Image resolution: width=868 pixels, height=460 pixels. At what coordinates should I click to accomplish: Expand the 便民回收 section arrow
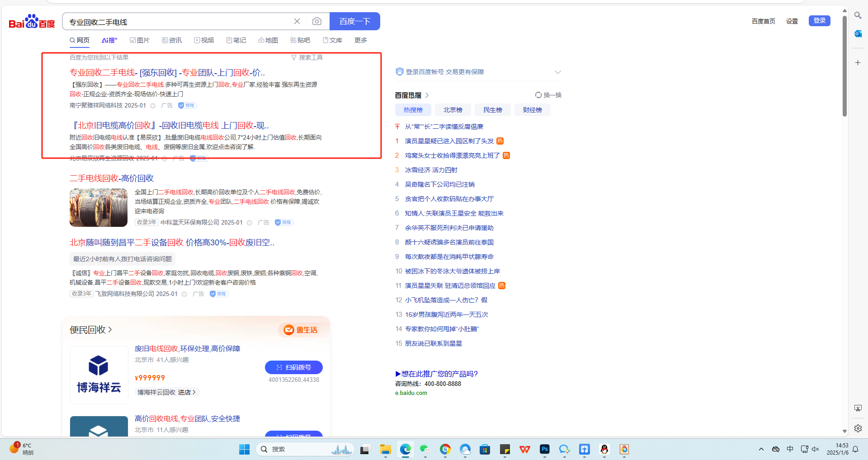click(110, 330)
